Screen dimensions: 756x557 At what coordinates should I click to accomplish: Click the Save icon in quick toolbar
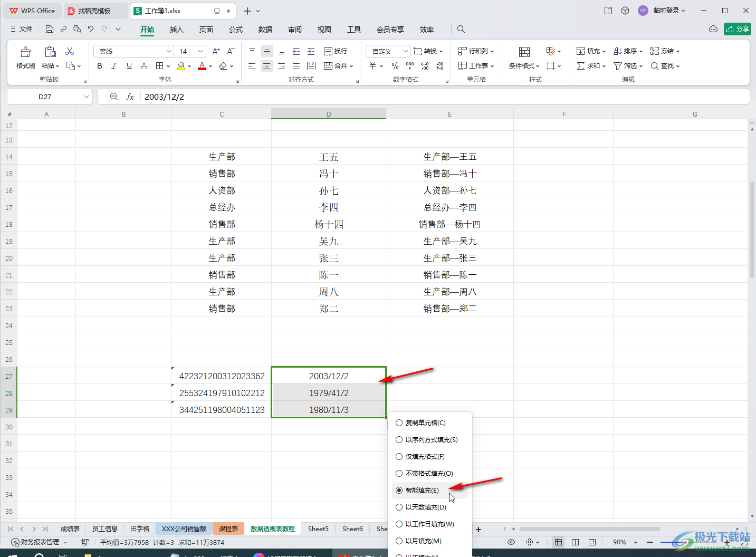click(x=50, y=29)
